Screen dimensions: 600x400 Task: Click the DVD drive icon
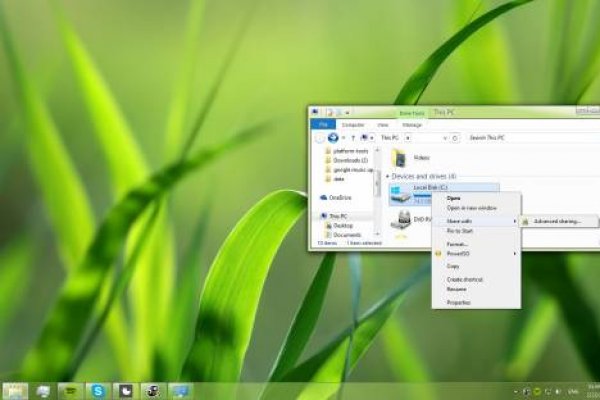[399, 222]
